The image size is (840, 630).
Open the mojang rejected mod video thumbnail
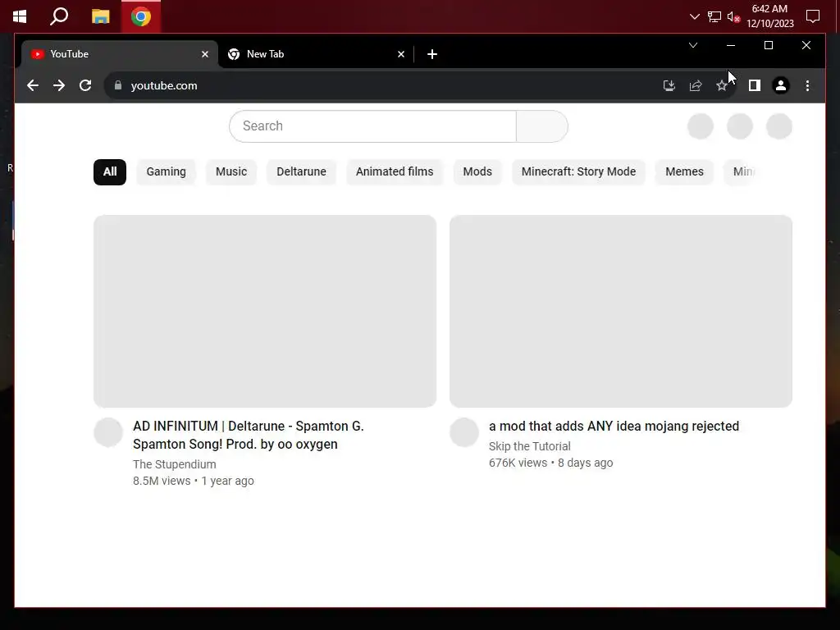tap(621, 311)
